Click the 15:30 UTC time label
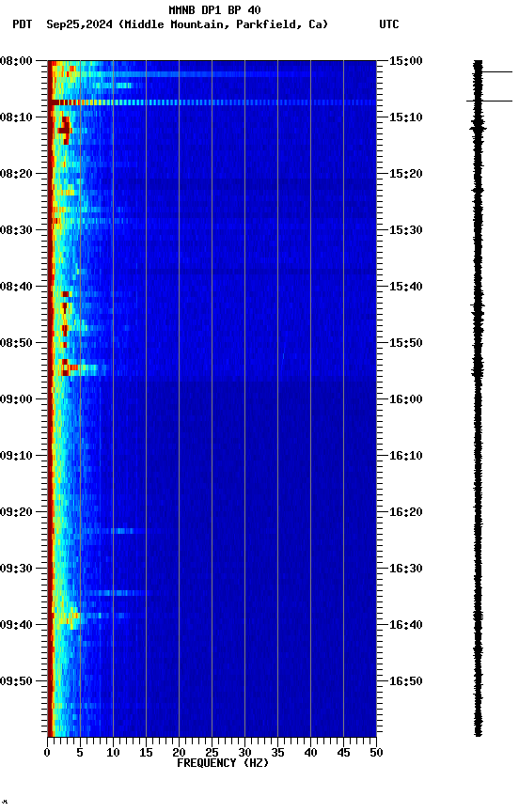The height and width of the screenshot is (812, 519). coord(405,230)
